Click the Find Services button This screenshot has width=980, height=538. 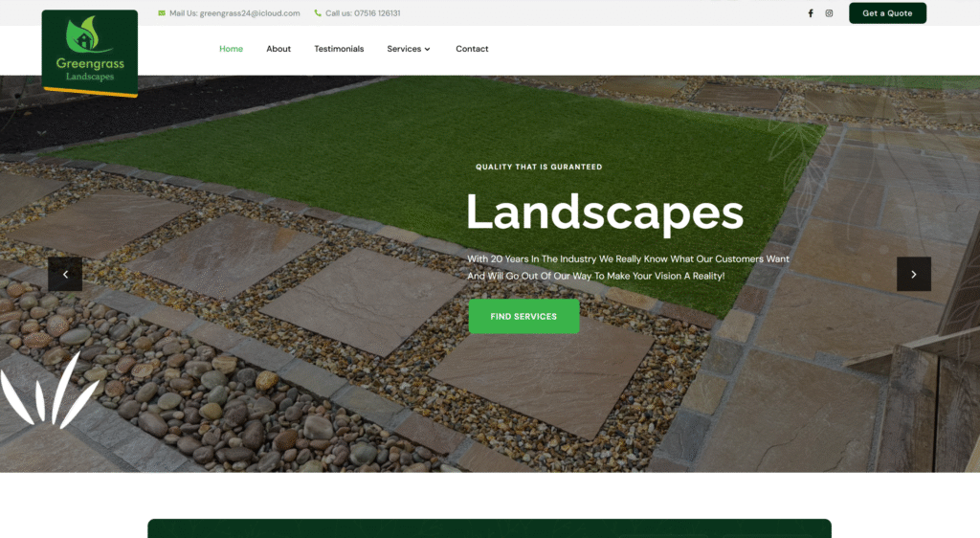[x=523, y=316]
